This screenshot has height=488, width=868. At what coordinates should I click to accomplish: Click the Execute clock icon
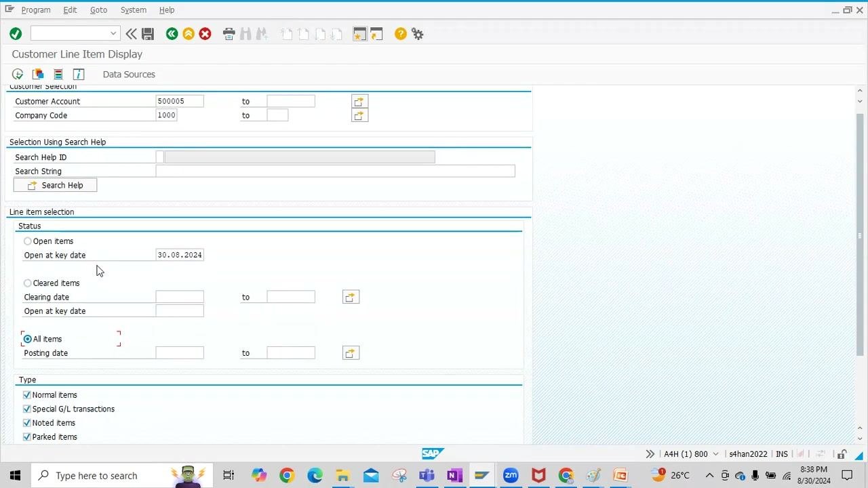click(x=18, y=75)
